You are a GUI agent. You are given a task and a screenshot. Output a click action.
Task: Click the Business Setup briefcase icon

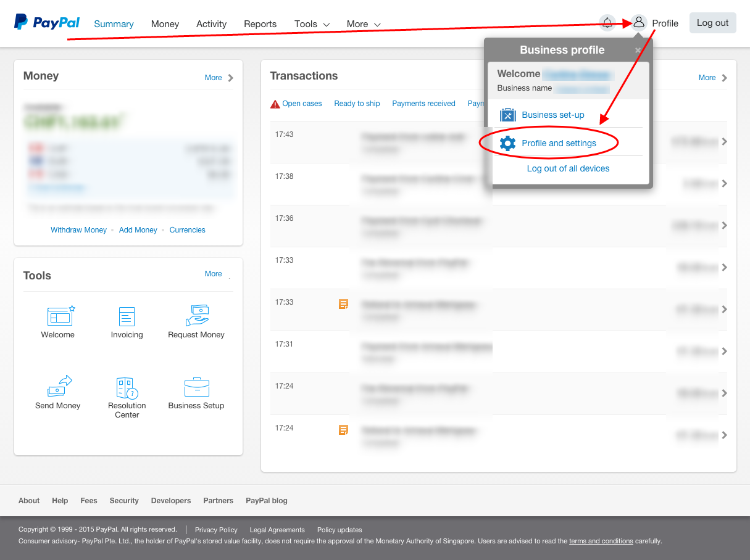(x=196, y=387)
